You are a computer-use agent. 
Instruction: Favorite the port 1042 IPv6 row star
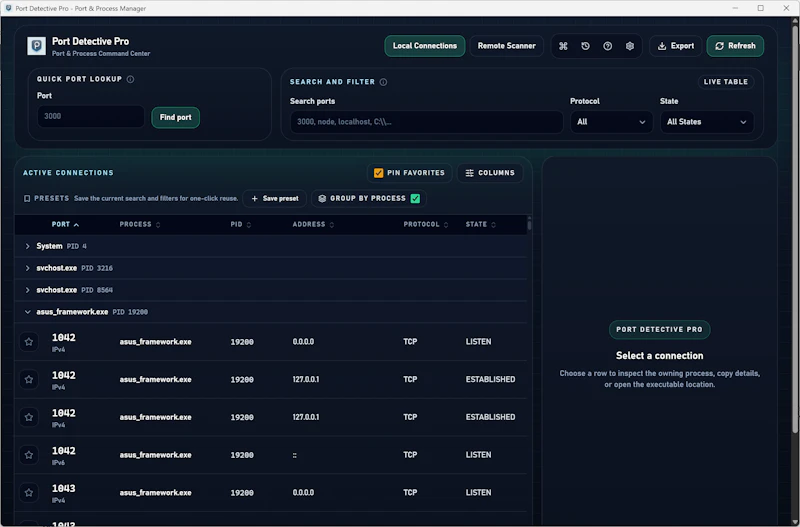[29, 455]
